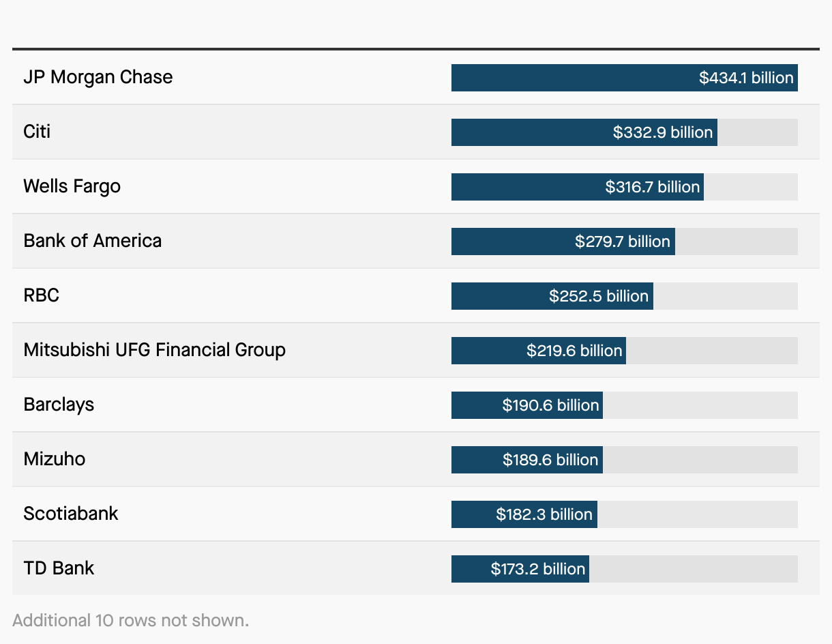This screenshot has width=832, height=644.
Task: Select the $190.6 billion bar
Action: 527,405
